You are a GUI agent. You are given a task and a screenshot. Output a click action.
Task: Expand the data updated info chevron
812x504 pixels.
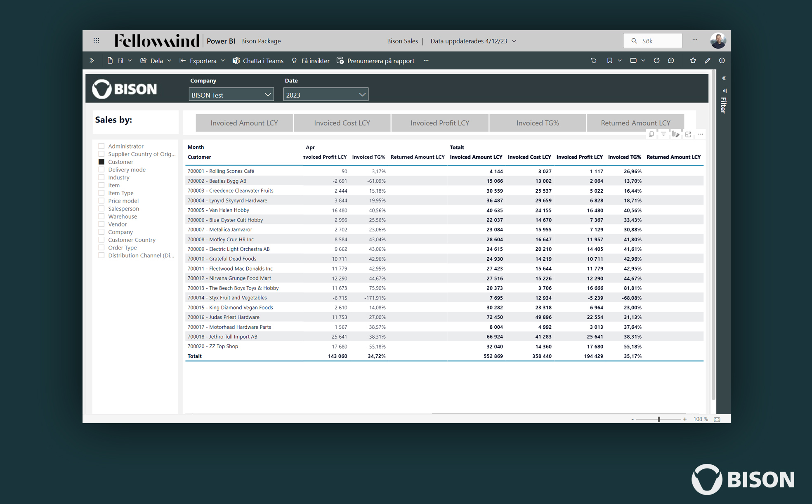pyautogui.click(x=514, y=41)
